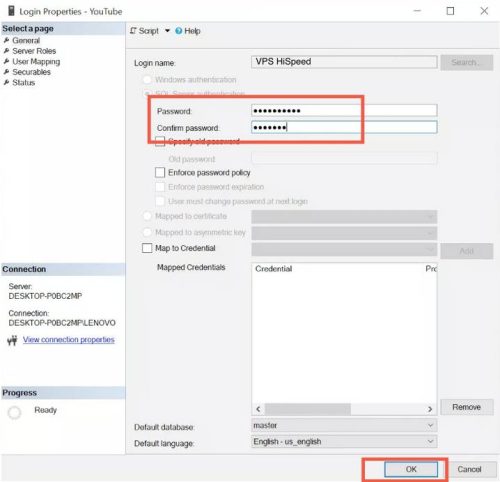Expand the Default database dropdown
Viewport: 500px width, 482px height.
[x=344, y=425]
